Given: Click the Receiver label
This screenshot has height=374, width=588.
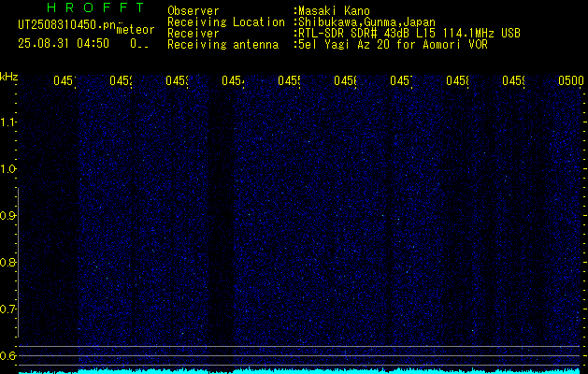Looking at the screenshot, I should [x=194, y=34].
